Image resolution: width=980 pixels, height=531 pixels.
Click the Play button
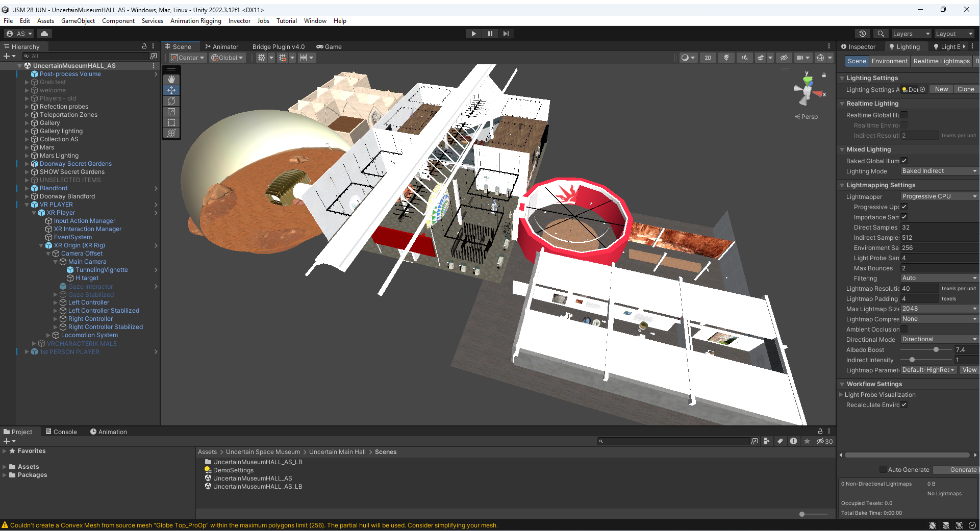(x=473, y=34)
